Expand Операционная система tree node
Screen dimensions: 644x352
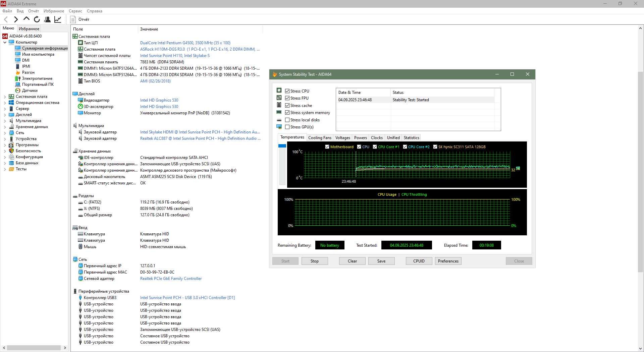[x=5, y=103]
